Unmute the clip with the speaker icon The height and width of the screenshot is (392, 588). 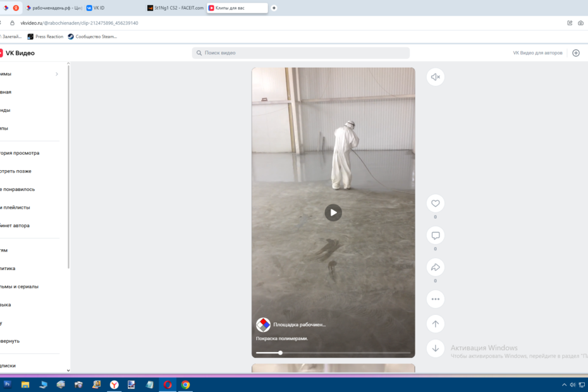tap(435, 77)
